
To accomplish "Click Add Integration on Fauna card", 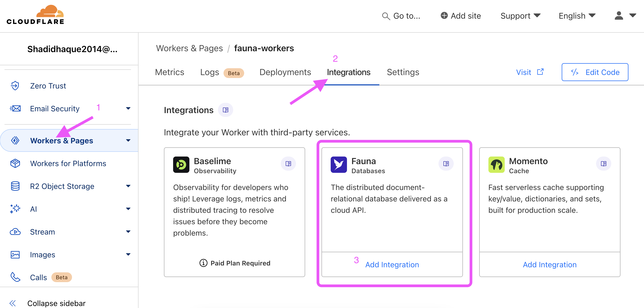I will point(392,265).
